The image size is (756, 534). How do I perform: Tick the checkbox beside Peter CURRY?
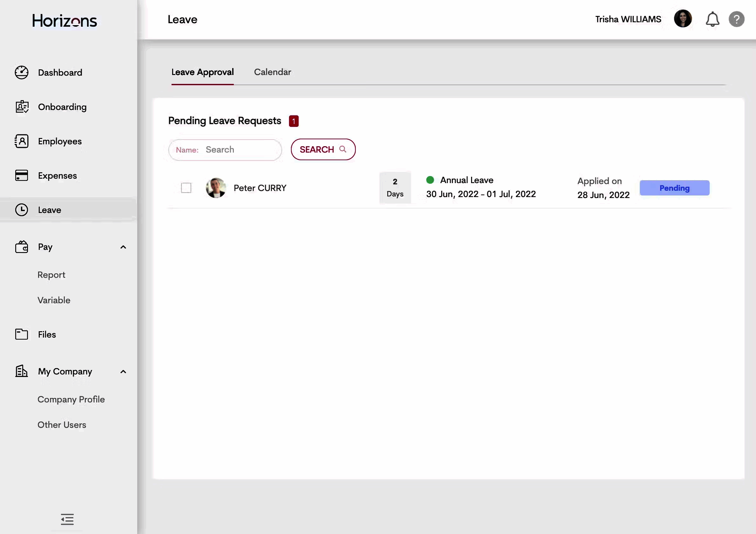[186, 188]
